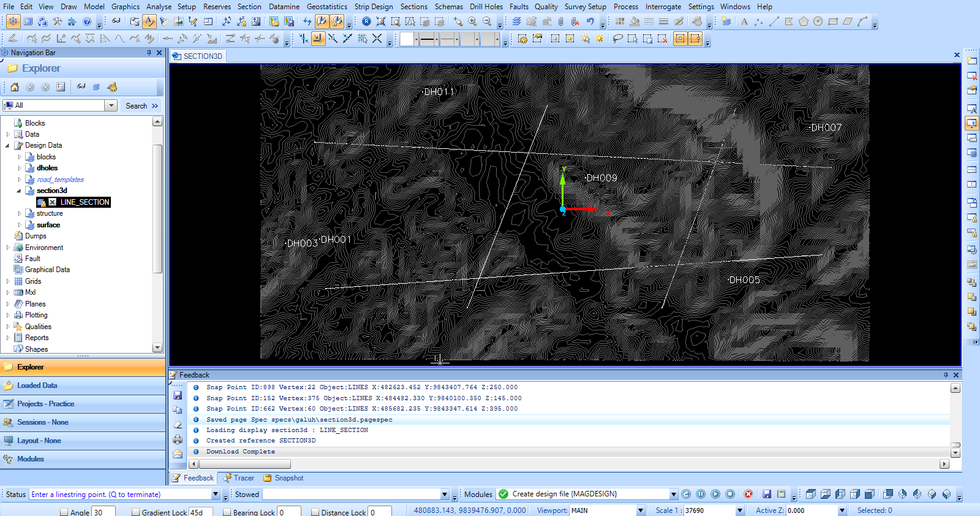Viewport: 980px width, 516px height.
Task: Open the Loaded Data panel
Action: 37,385
